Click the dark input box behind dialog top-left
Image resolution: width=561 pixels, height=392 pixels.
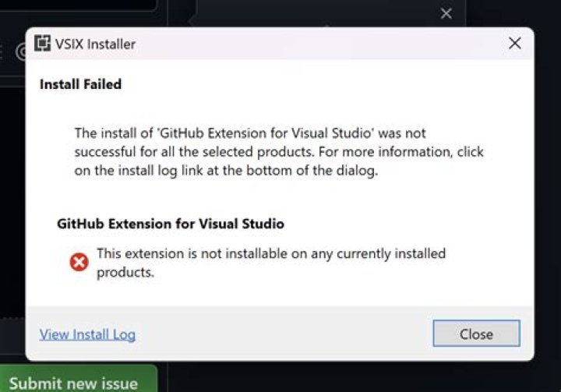78,5
